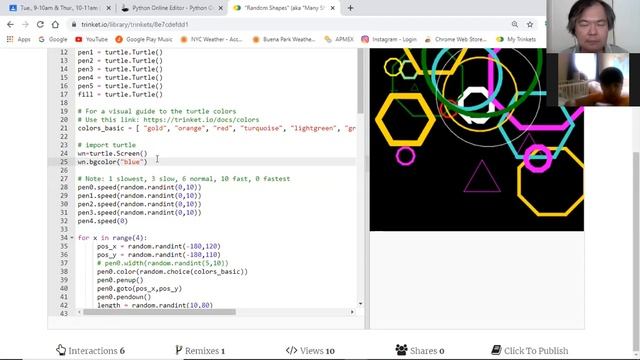
Task: Click the "blue" string on line 25
Action: click(131, 162)
